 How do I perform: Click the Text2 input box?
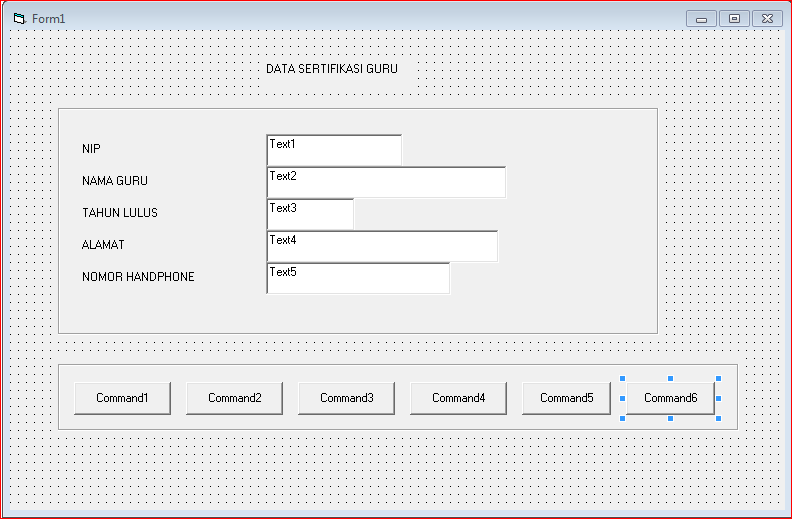point(386,182)
